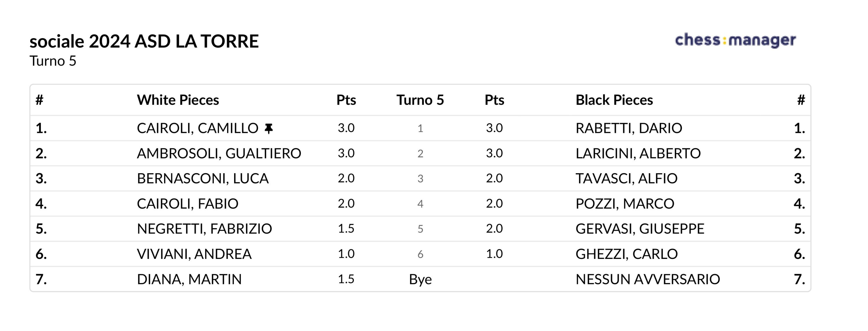Screen dimensions: 868x331
Task: Open the chess:manager logo
Action: 735,40
